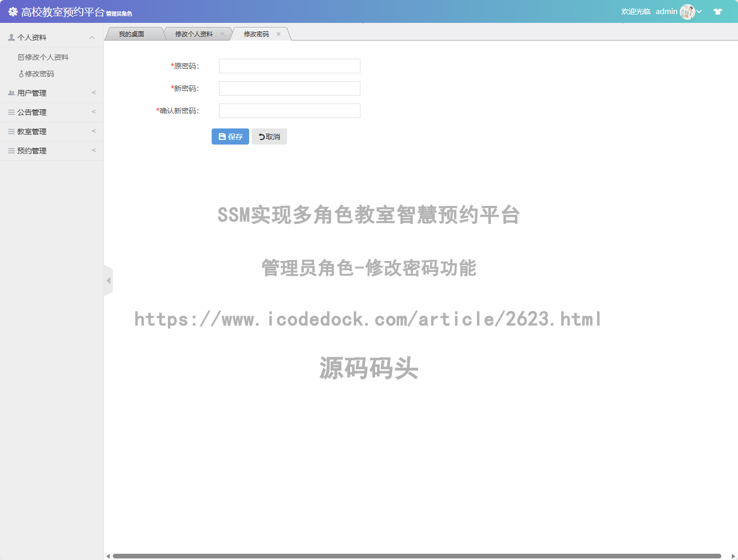Click the 公告管理 list icon
The width and height of the screenshot is (738, 560).
click(11, 112)
